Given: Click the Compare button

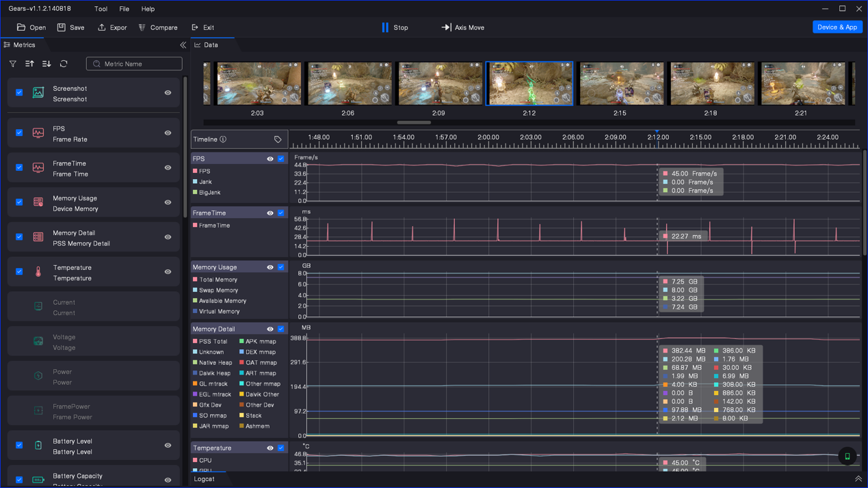Looking at the screenshot, I should [x=158, y=27].
